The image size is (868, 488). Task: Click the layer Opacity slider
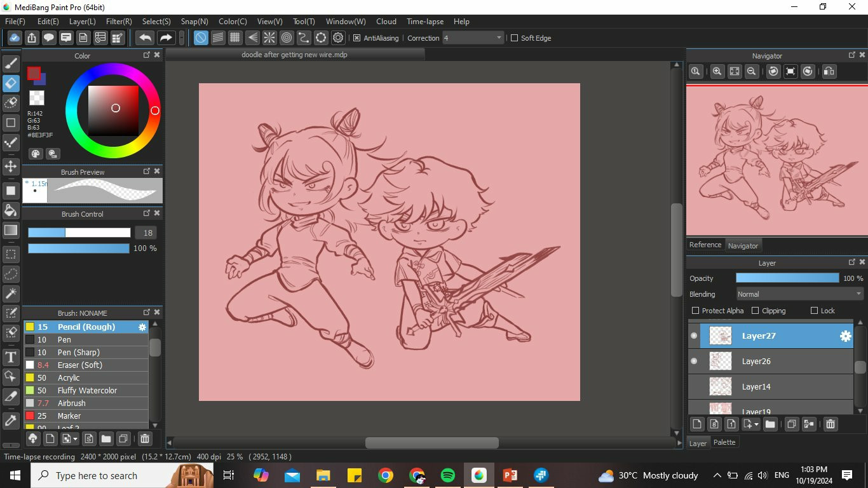(787, 278)
